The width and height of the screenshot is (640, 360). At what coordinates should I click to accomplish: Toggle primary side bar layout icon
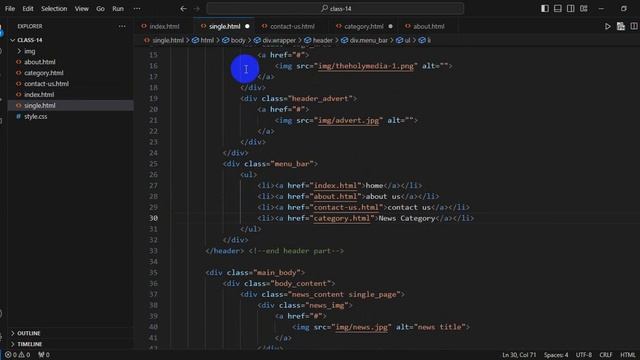point(544,8)
